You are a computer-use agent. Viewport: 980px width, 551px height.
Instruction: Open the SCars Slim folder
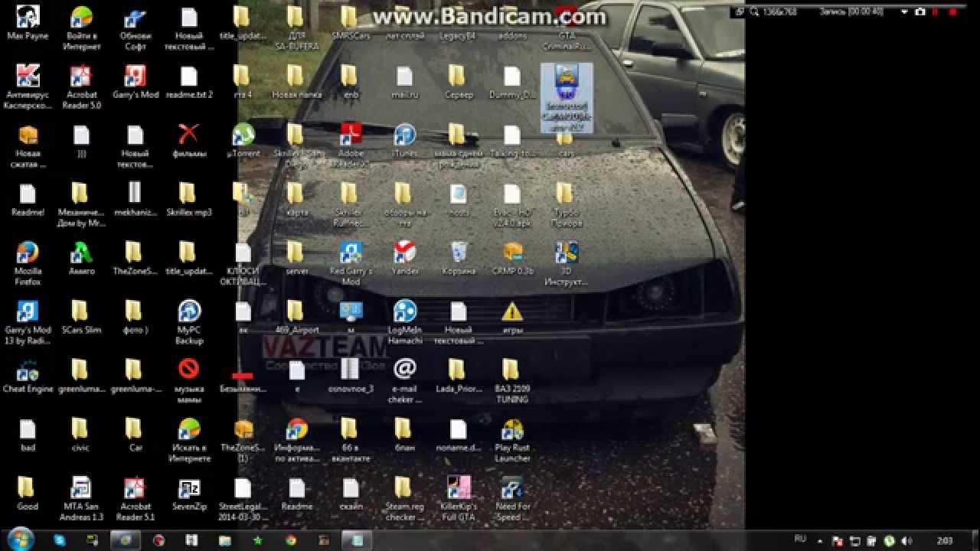[x=81, y=317]
